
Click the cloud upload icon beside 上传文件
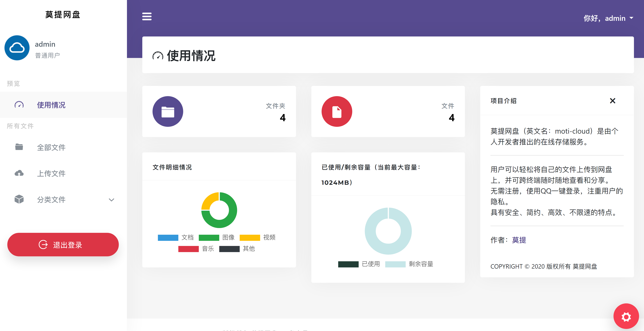point(19,173)
